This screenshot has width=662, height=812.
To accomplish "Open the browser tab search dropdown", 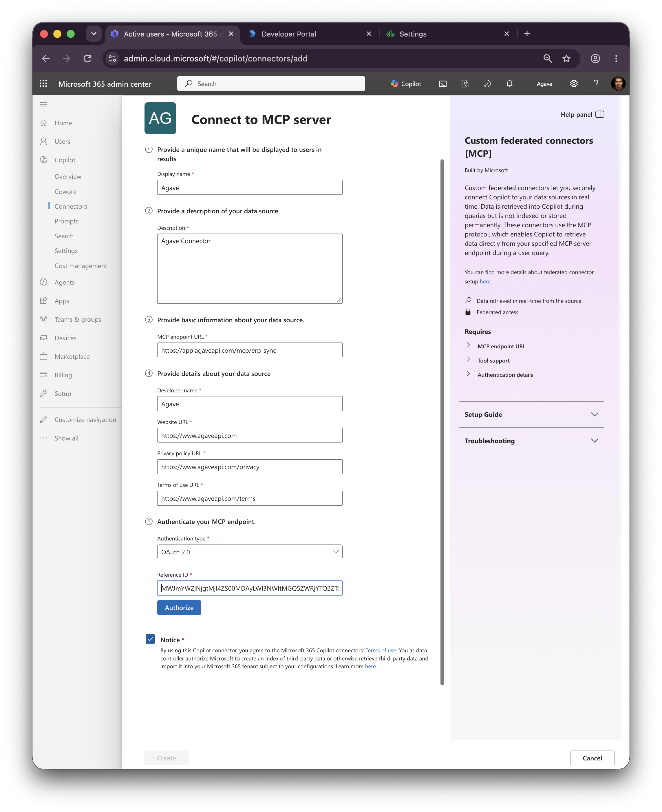I will pos(94,34).
